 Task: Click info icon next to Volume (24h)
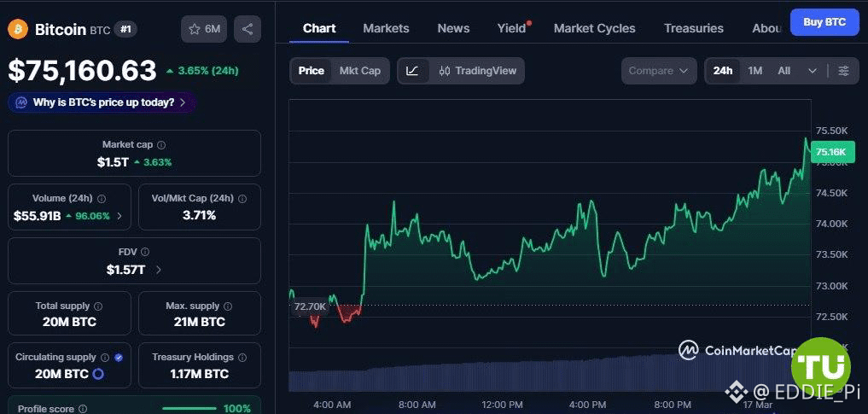[102, 198]
